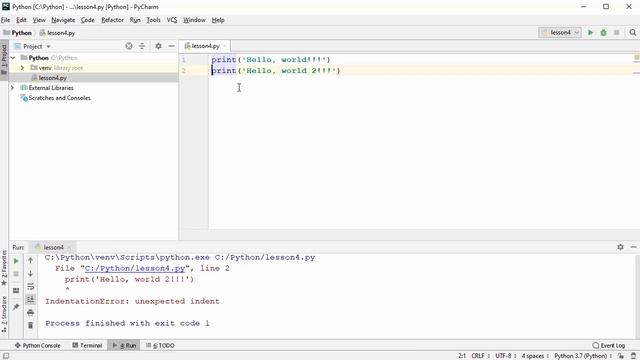Run lesson4 with the green toolbar play button
The image size is (640, 360).
tap(590, 33)
